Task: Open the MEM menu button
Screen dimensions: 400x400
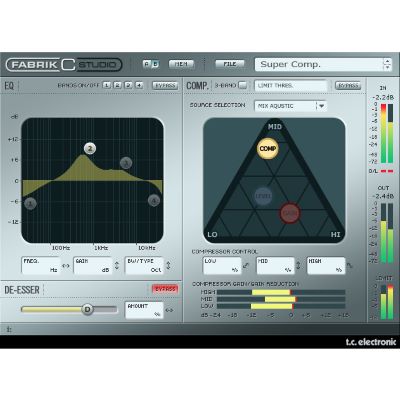Action: point(181,64)
